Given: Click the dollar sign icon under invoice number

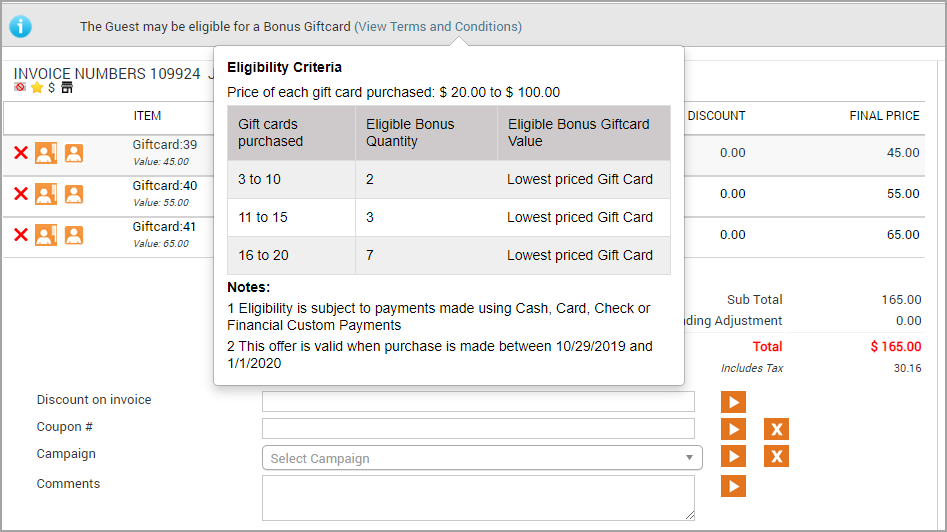Looking at the screenshot, I should [51, 88].
